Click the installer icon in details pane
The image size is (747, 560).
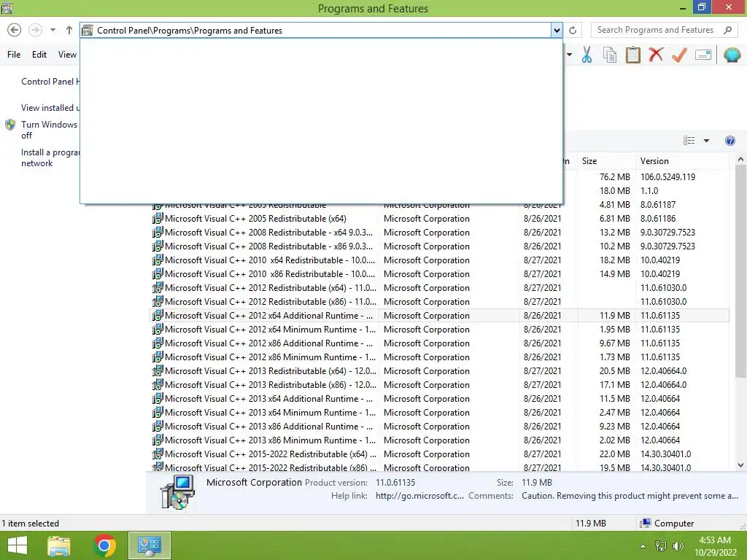(177, 492)
